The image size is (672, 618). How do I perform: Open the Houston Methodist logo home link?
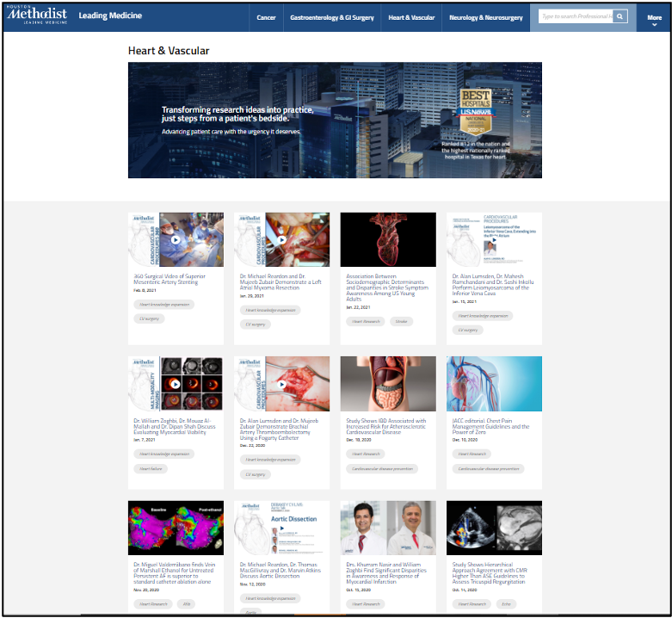click(x=37, y=15)
